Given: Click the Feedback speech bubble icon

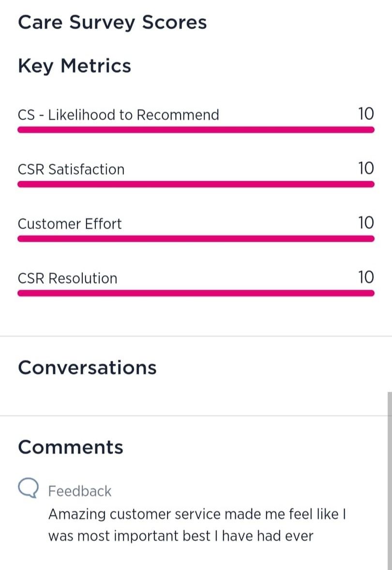Looking at the screenshot, I should pos(28,488).
